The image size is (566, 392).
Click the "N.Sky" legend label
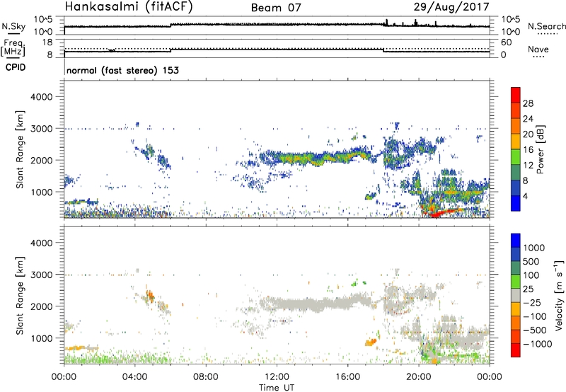pos(13,26)
